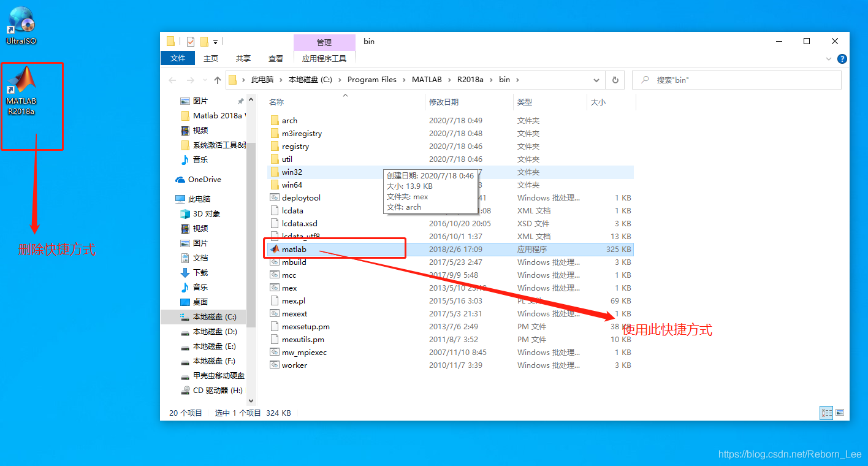This screenshot has width=868, height=466.
Task: Click the Properties quick access toolbar icon
Action: [191, 42]
